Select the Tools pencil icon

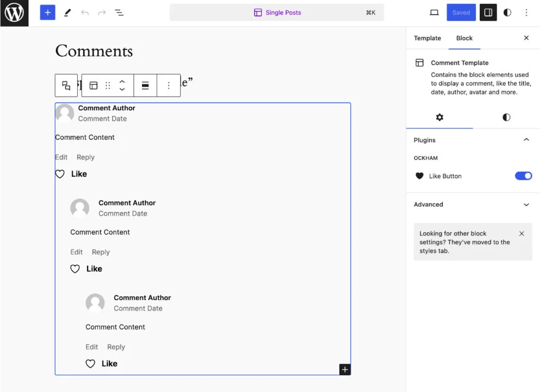67,13
